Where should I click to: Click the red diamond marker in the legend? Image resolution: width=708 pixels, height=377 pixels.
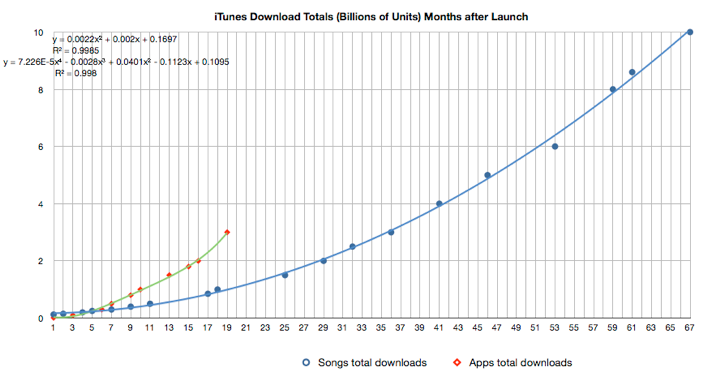457,363
